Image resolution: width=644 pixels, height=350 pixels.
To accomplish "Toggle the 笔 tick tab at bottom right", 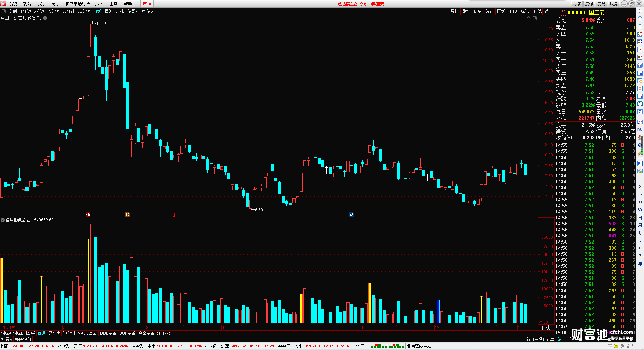I will click(559, 339).
